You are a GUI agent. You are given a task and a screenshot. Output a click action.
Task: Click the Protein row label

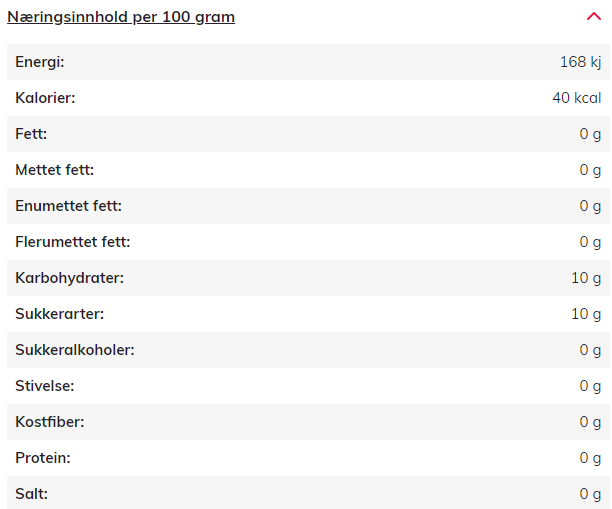click(x=43, y=458)
